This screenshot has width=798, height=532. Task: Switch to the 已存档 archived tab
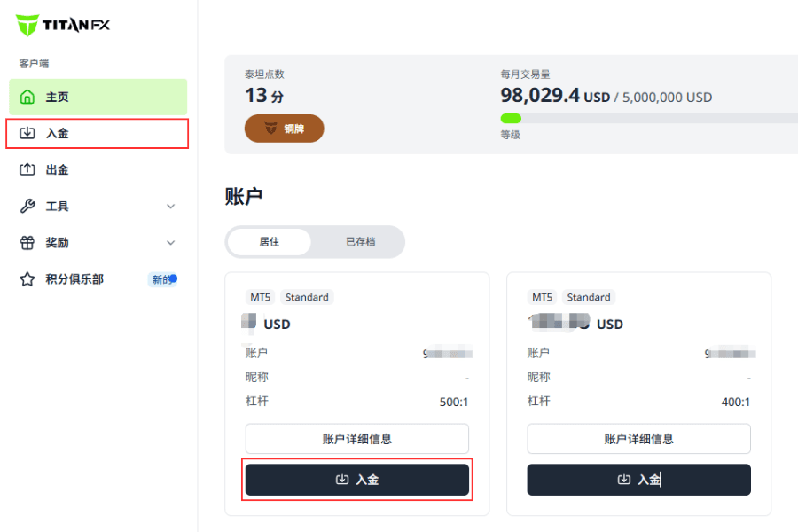point(363,241)
